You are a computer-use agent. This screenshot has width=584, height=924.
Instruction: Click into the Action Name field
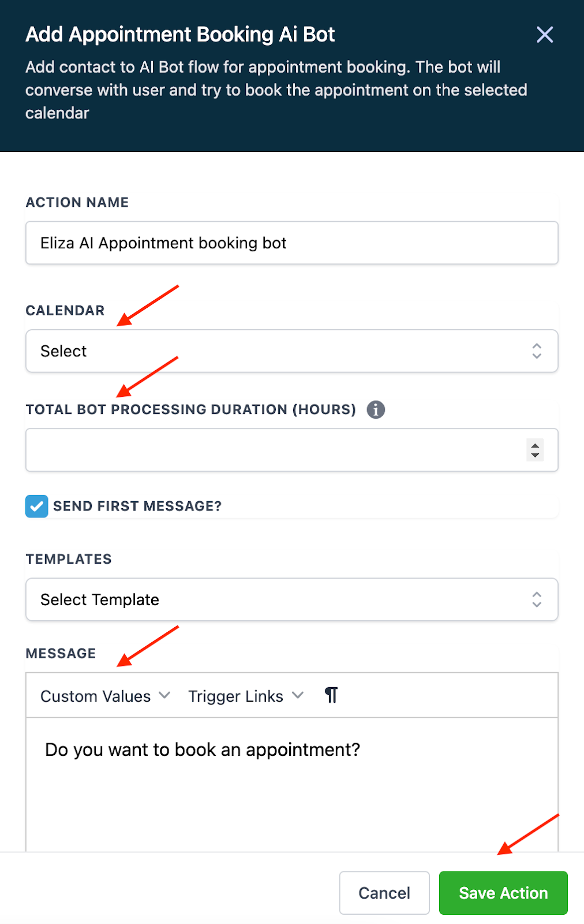click(291, 243)
